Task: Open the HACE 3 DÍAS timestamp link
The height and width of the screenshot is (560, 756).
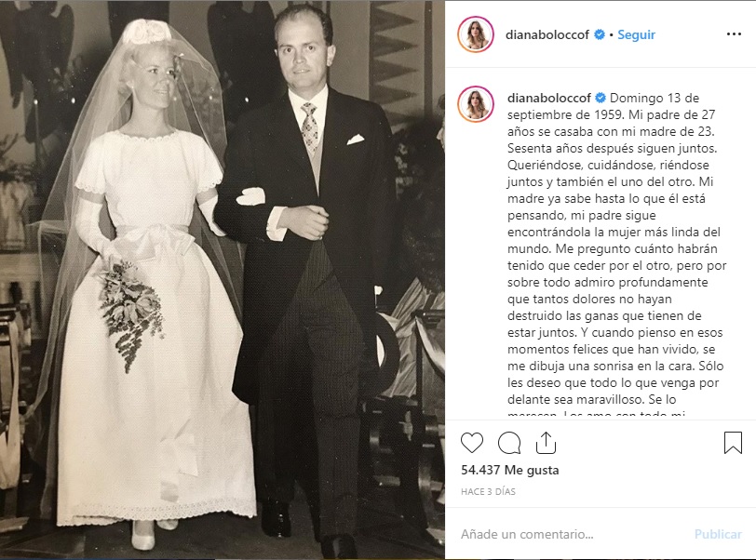Action: point(488,491)
